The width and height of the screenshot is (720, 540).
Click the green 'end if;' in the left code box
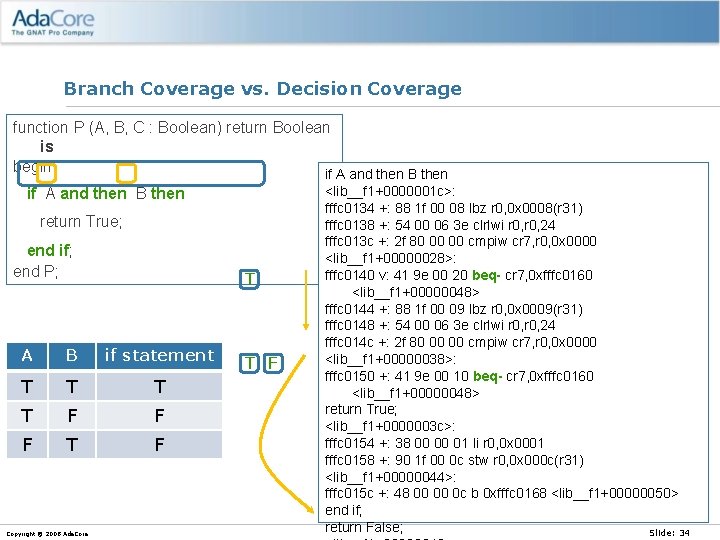point(50,250)
